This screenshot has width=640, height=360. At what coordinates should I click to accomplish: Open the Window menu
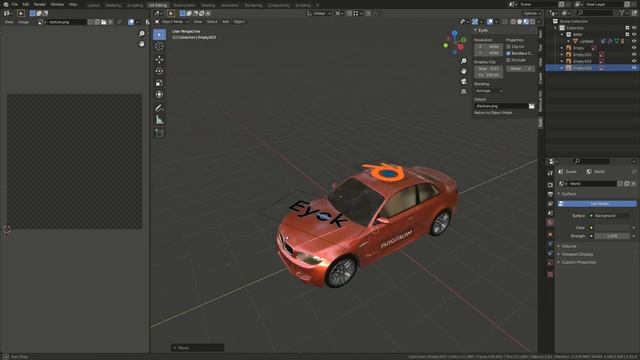(x=57, y=4)
